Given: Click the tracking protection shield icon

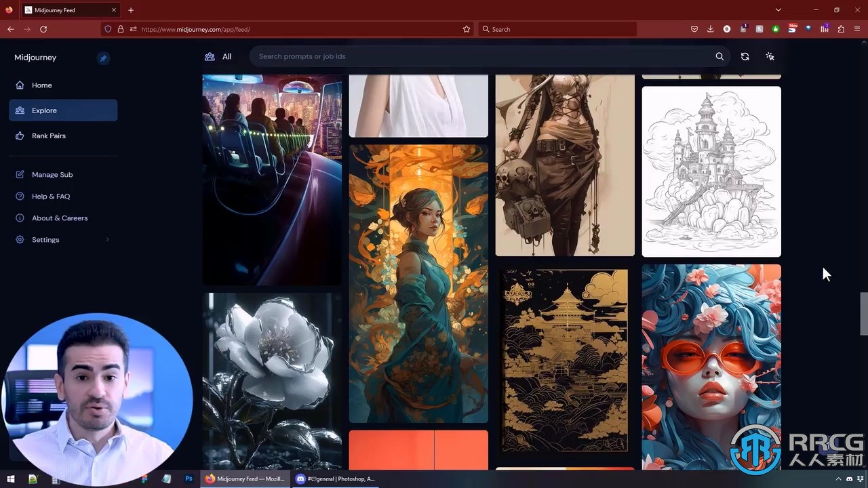Looking at the screenshot, I should [108, 29].
